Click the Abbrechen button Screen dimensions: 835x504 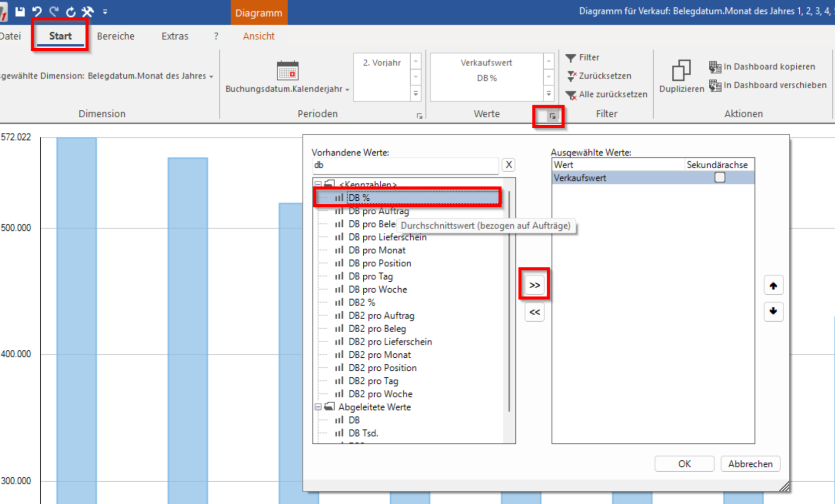tap(750, 464)
